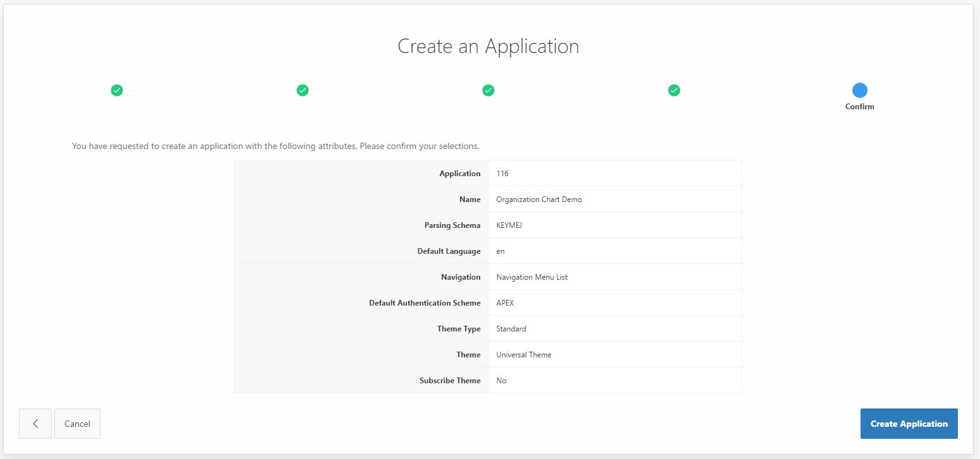Click the "Application" row label in the table
980x459 pixels.
click(x=460, y=174)
